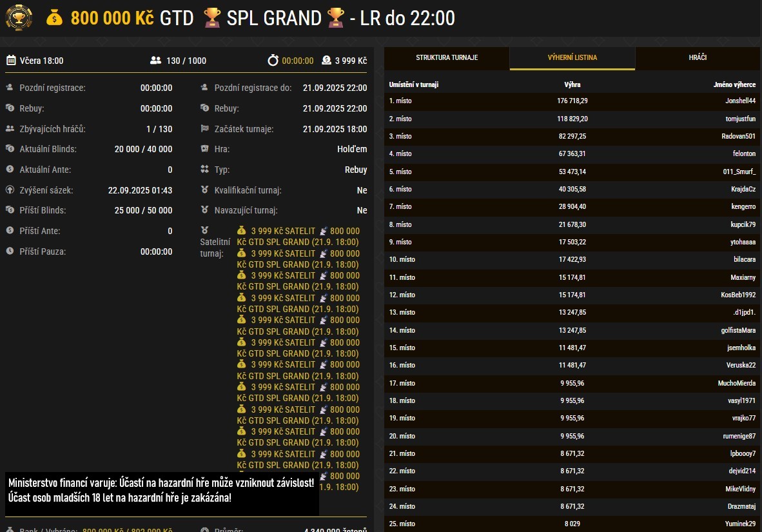Click the Jméno výherce column header

(734, 84)
